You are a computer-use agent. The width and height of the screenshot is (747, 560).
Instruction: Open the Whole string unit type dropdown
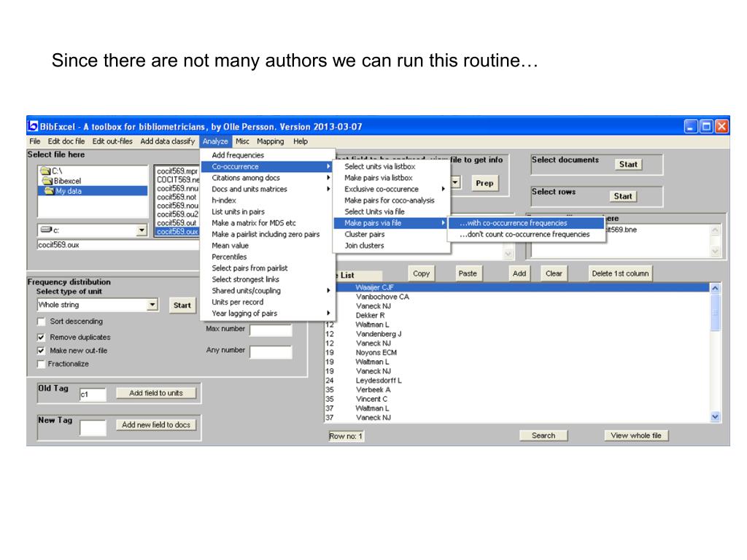click(152, 304)
